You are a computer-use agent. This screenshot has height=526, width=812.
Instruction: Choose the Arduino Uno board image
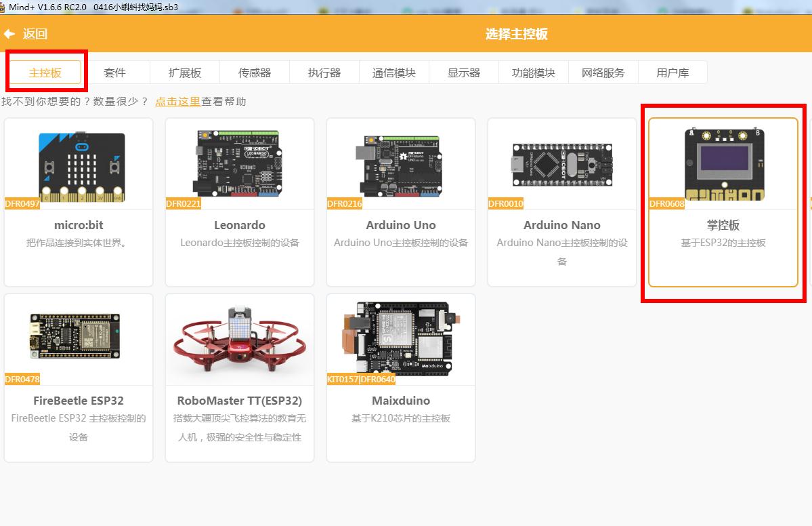[x=400, y=166]
